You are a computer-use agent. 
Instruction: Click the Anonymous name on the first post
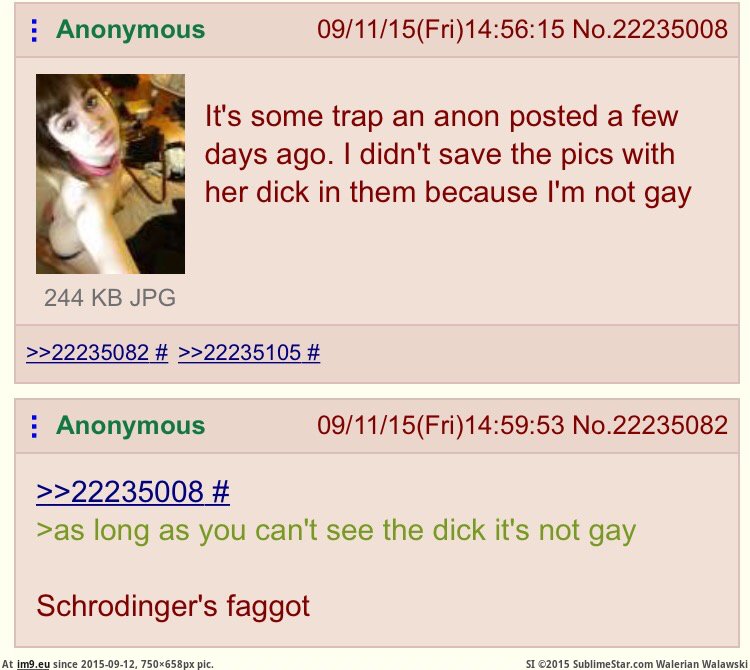pos(130,30)
